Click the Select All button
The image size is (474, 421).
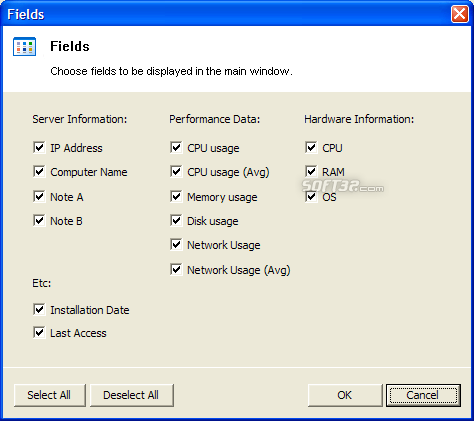pos(50,395)
